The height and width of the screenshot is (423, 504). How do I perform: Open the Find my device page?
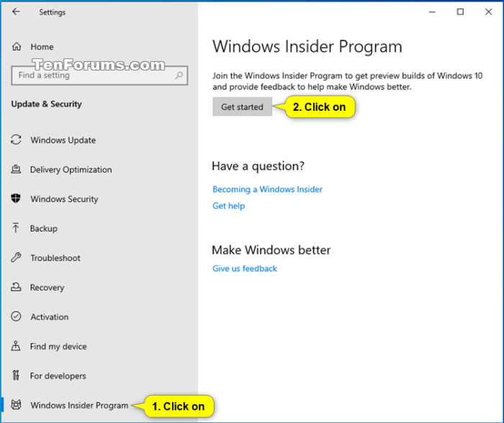coord(58,347)
